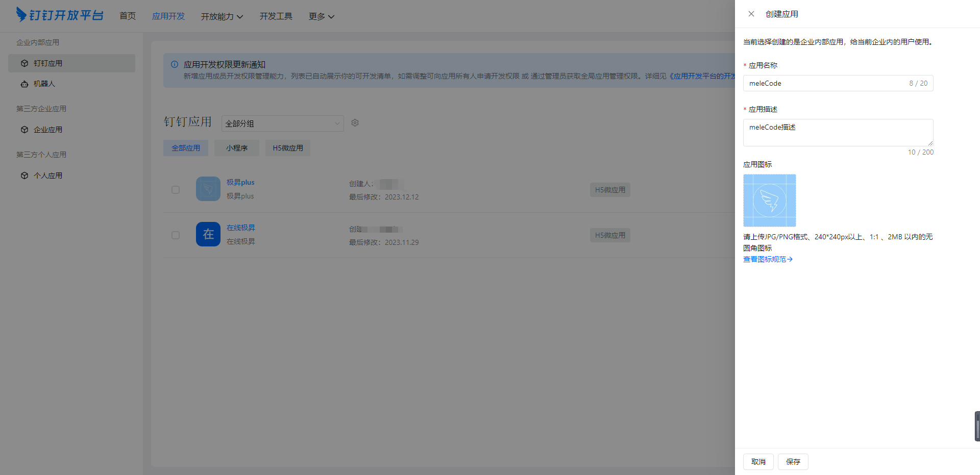Upload a new app icon via thumbnail
980x475 pixels.
[770, 201]
